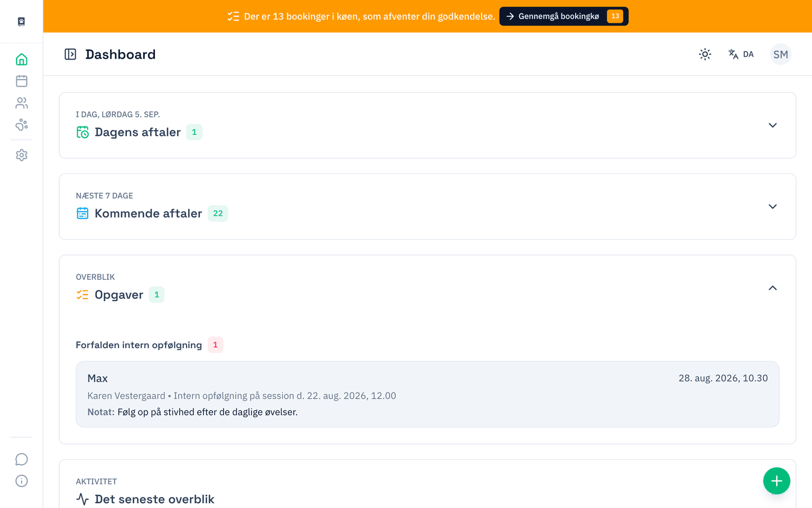Open the Max overdue follow-up task card
Screen dimensions: 812x508
[x=427, y=394]
